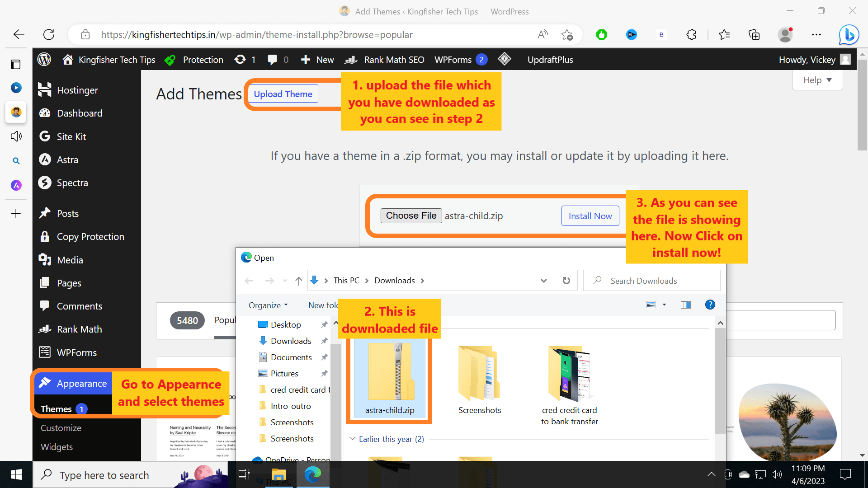The width and height of the screenshot is (868, 488).
Task: Open the dialog help question icon
Action: 710,305
